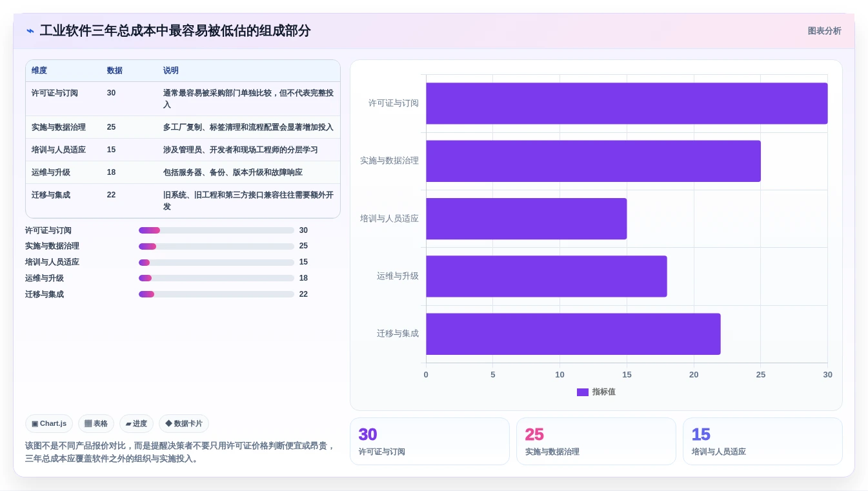
Task: Click the 表格 tag chip
Action: click(96, 424)
